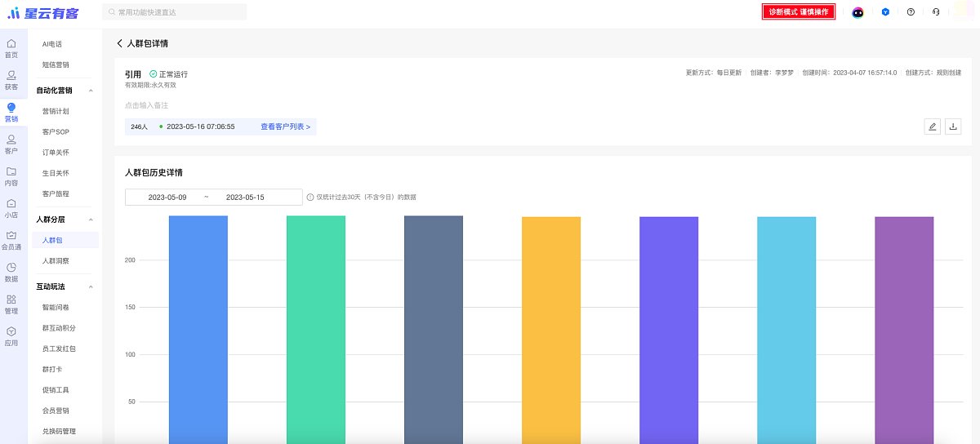This screenshot has height=444, width=980.
Task: Open 应用 in the left icon rail
Action: click(x=11, y=336)
